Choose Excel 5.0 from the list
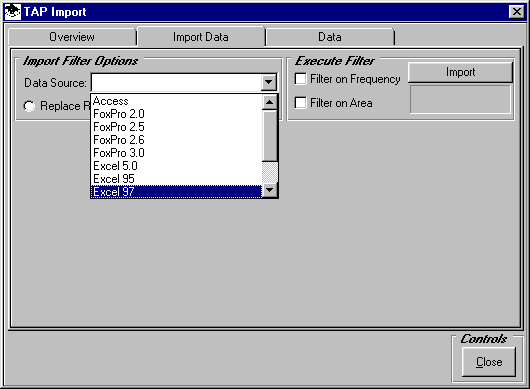Viewport: 530px width, 389px height. coord(176,166)
